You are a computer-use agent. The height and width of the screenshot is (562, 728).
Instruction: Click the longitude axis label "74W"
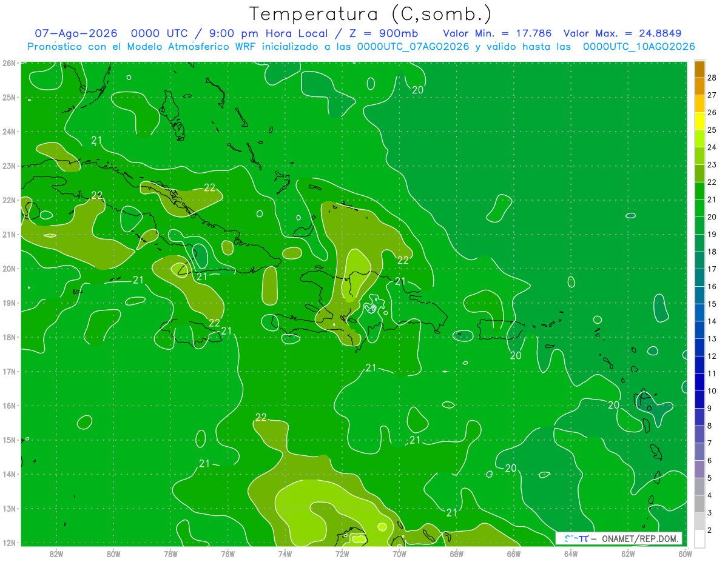tap(285, 554)
